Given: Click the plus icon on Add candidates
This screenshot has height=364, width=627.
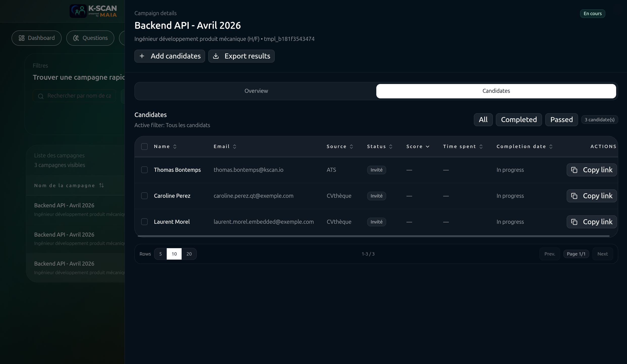Looking at the screenshot, I should [142, 56].
